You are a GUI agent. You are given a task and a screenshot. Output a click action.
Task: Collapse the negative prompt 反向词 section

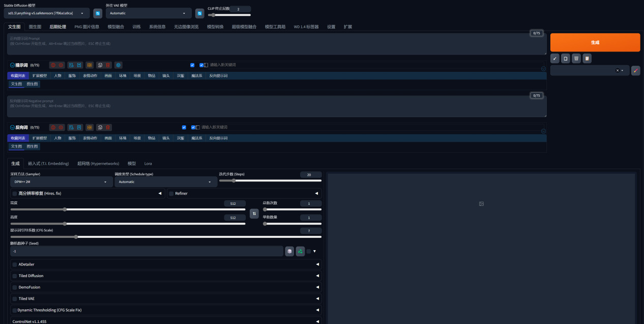click(13, 127)
